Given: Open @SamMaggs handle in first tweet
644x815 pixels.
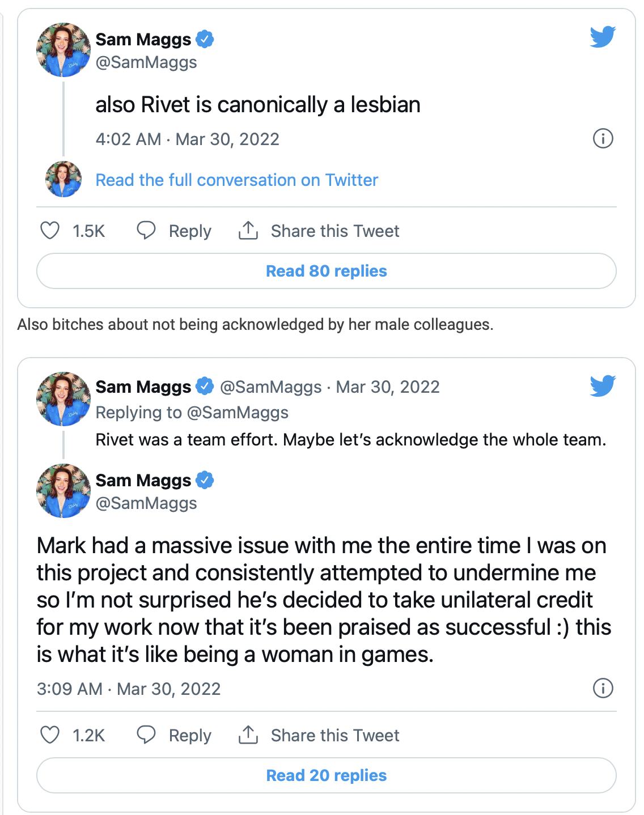Looking at the screenshot, I should click(146, 62).
